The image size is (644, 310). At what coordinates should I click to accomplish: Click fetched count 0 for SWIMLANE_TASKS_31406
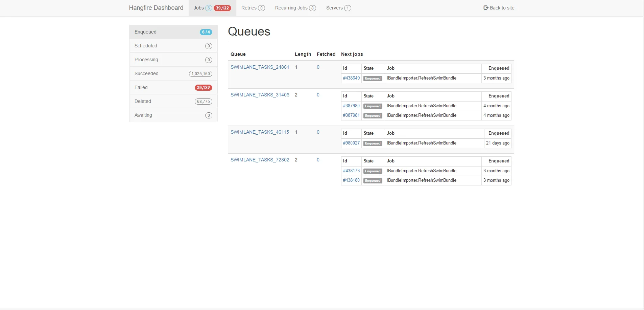tap(318, 95)
